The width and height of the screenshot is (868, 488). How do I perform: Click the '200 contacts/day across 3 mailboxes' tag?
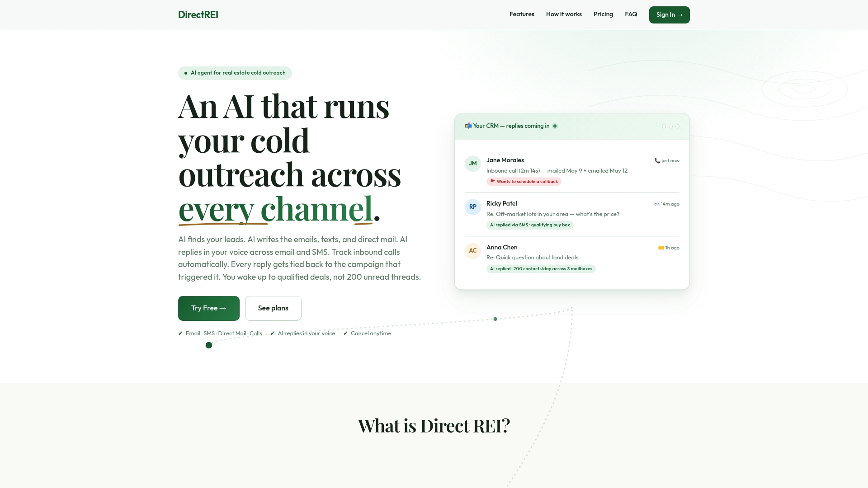[541, 269]
